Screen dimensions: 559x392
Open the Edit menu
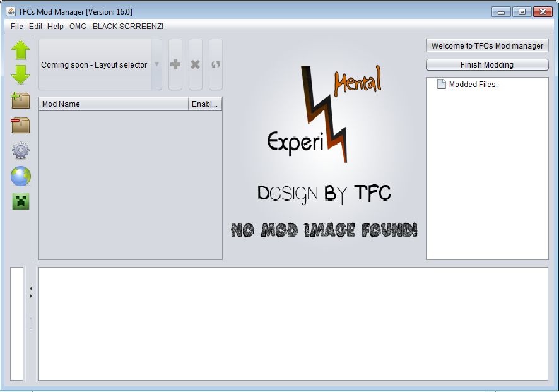[x=36, y=27]
